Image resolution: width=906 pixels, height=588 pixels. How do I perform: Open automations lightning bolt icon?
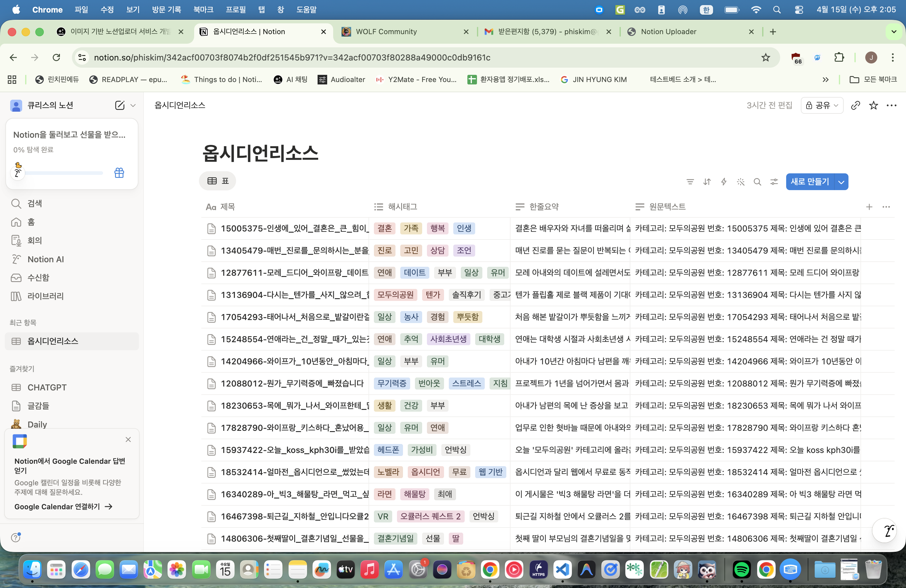724,182
